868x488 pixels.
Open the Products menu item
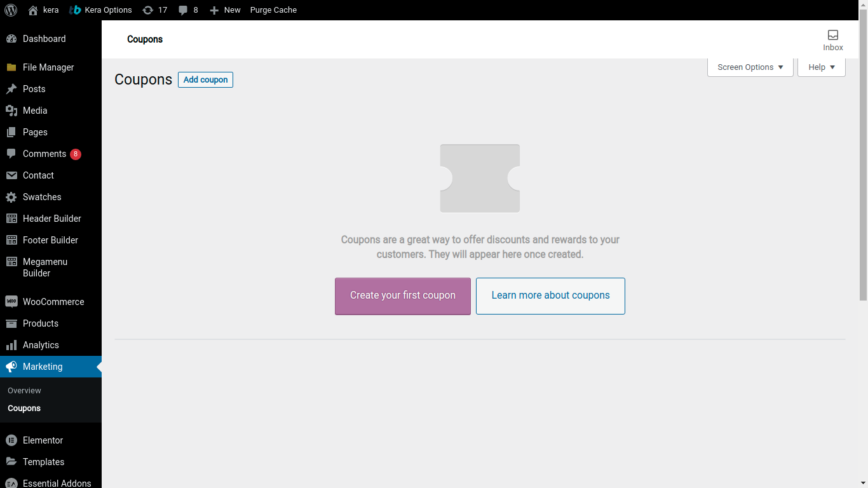[40, 323]
